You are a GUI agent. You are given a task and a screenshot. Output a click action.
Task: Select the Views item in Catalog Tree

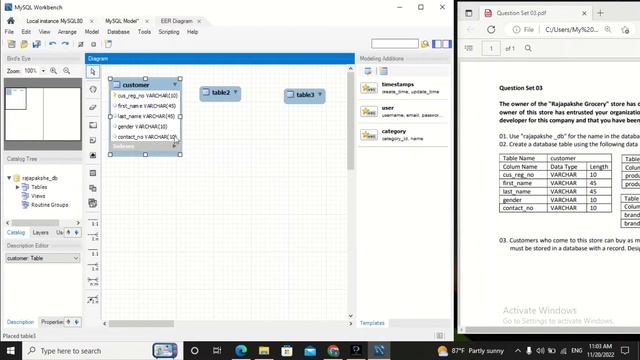pyautogui.click(x=38, y=196)
